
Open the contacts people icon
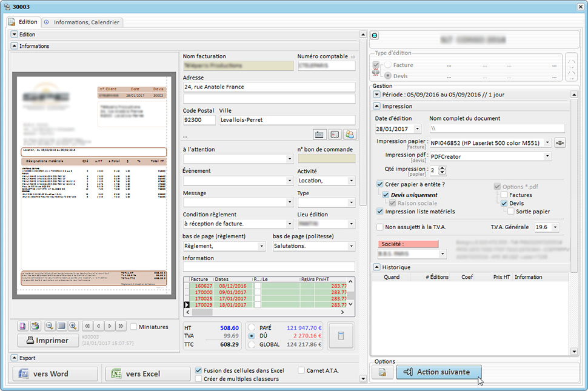(x=349, y=134)
